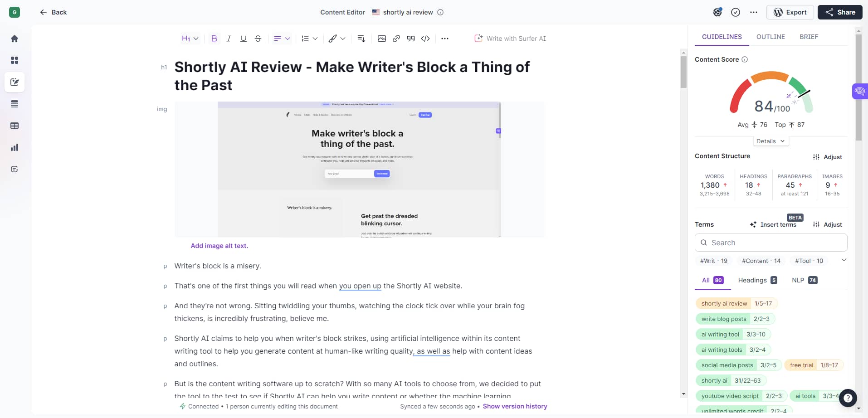868x418 pixels.
Task: Select the NLP 74 terms tab
Action: 805,280
